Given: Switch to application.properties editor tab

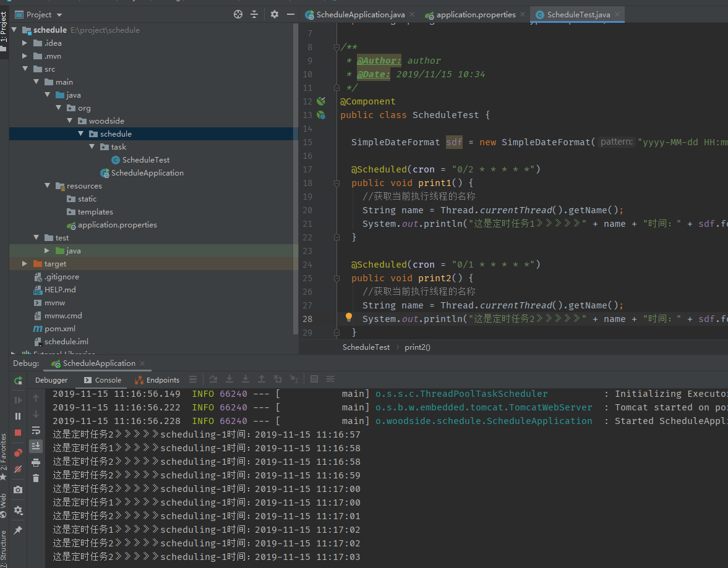Looking at the screenshot, I should tap(476, 15).
